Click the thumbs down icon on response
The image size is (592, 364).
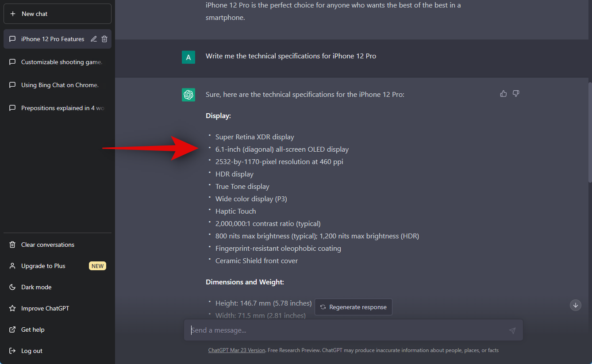coord(516,94)
